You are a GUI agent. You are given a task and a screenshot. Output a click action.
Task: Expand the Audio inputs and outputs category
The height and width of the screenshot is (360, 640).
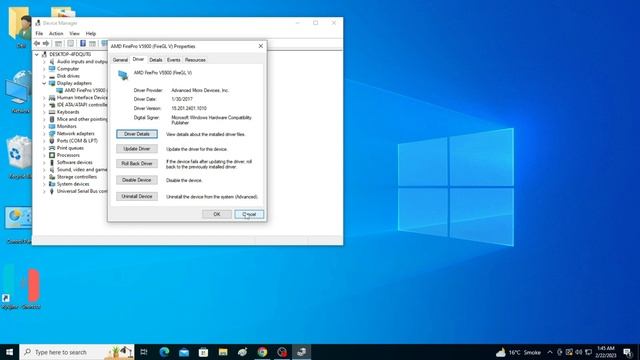44,62
